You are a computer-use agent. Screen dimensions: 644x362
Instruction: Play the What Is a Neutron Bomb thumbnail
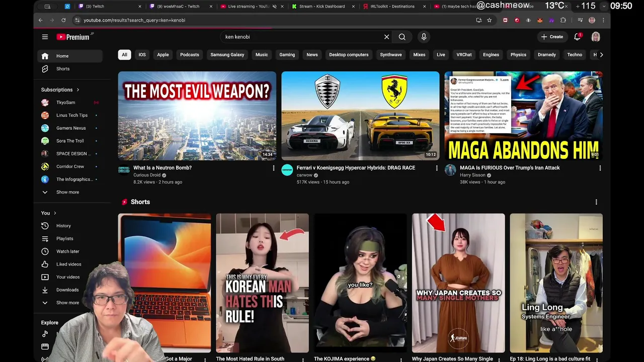[x=197, y=116]
